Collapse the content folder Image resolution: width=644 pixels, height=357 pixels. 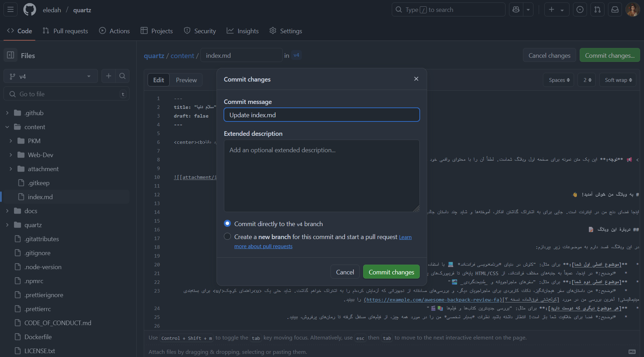(x=7, y=127)
